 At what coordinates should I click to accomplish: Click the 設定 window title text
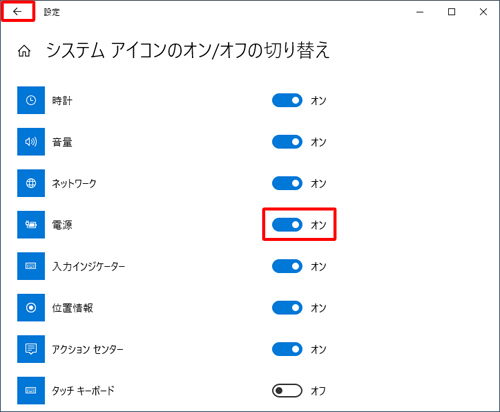point(52,12)
